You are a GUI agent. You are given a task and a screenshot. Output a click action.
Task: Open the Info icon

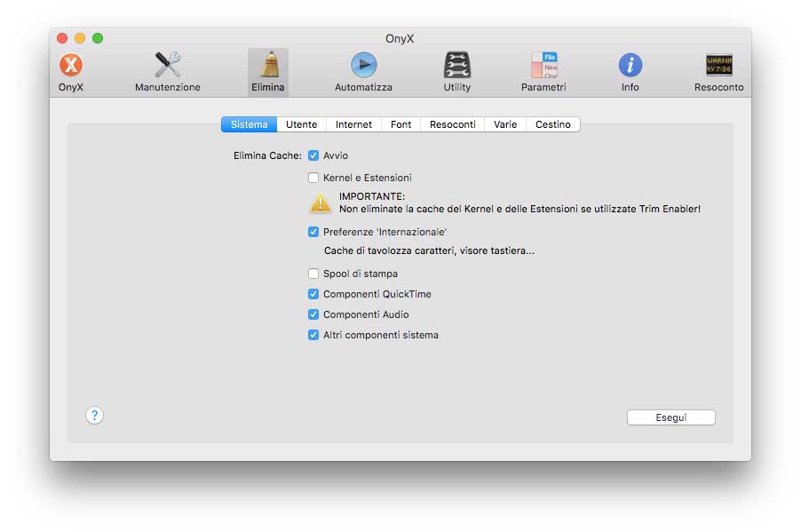(x=630, y=65)
